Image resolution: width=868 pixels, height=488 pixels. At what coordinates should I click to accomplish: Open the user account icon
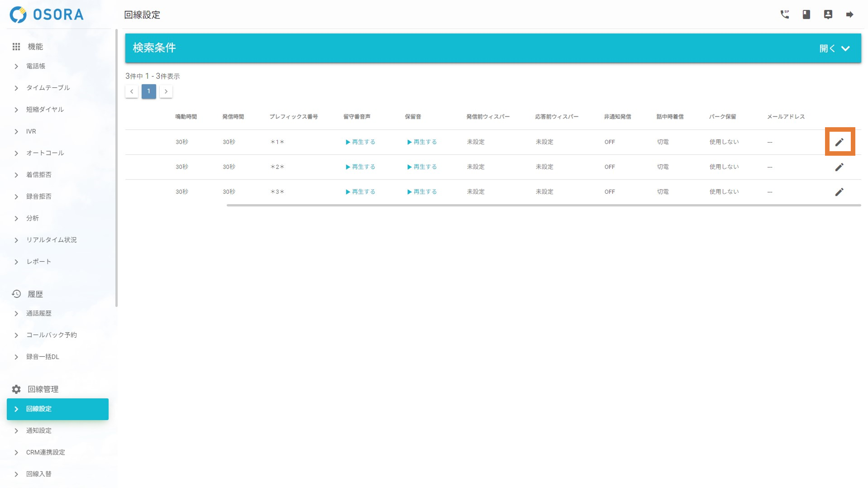tap(828, 14)
